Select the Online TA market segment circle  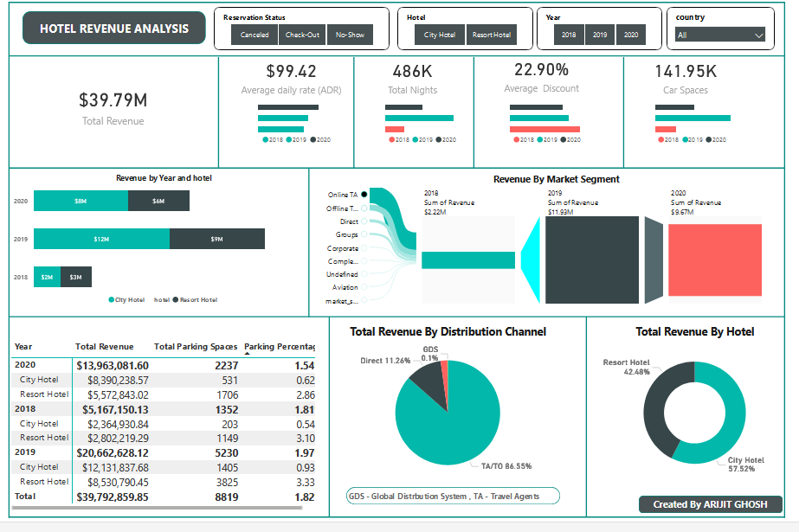[x=364, y=195]
